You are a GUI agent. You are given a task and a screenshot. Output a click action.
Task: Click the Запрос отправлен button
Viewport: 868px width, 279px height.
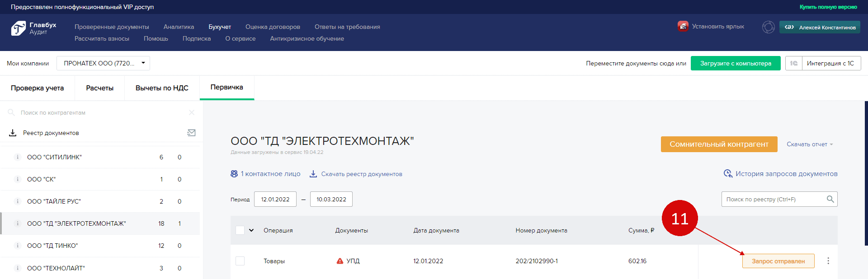pyautogui.click(x=778, y=261)
